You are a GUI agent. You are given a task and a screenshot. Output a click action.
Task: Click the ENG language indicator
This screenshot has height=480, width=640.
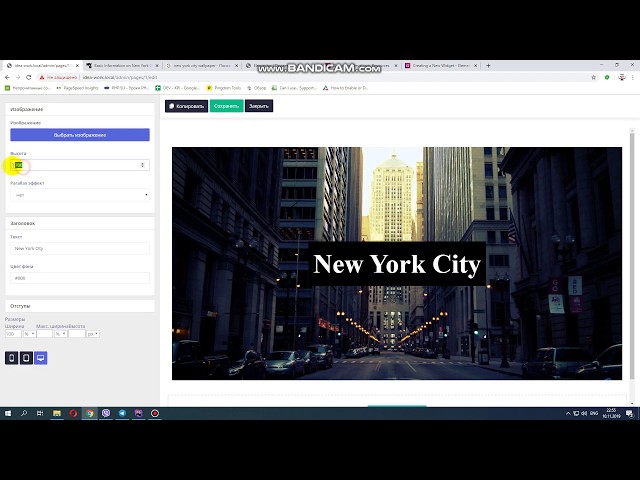[594, 413]
